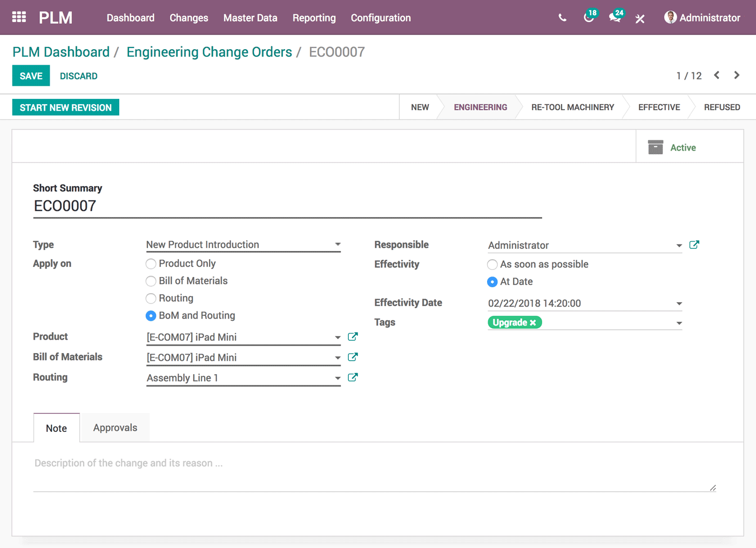Select Bill of Materials under Apply on
Screen dimensions: 756x548
pos(151,281)
